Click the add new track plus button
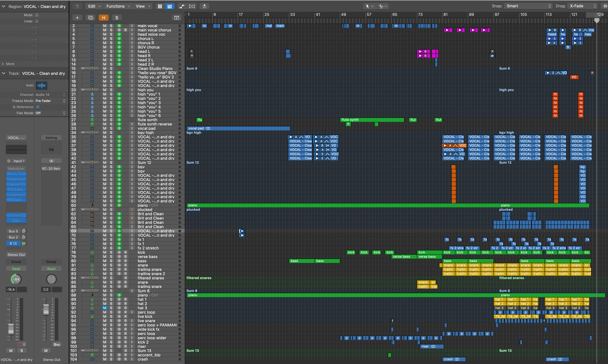Image resolution: width=608 pixels, height=364 pixels. tap(77, 18)
